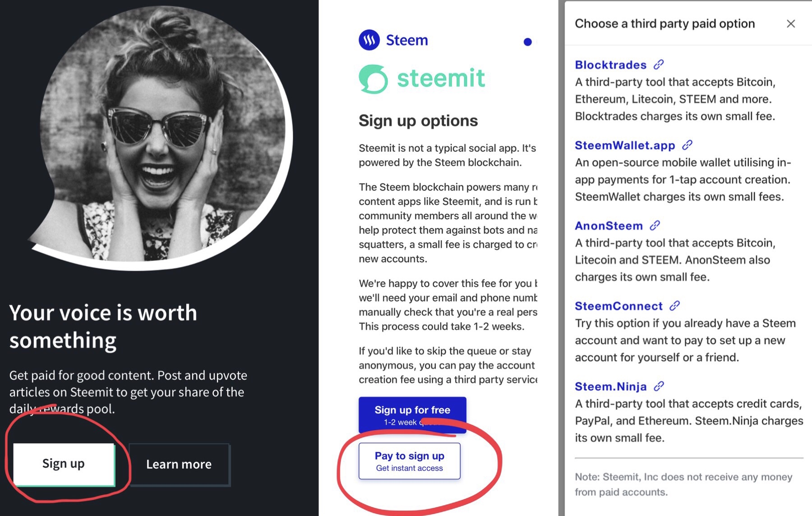Open the SteemConnect link
Image resolution: width=812 pixels, height=516 pixels.
[618, 306]
